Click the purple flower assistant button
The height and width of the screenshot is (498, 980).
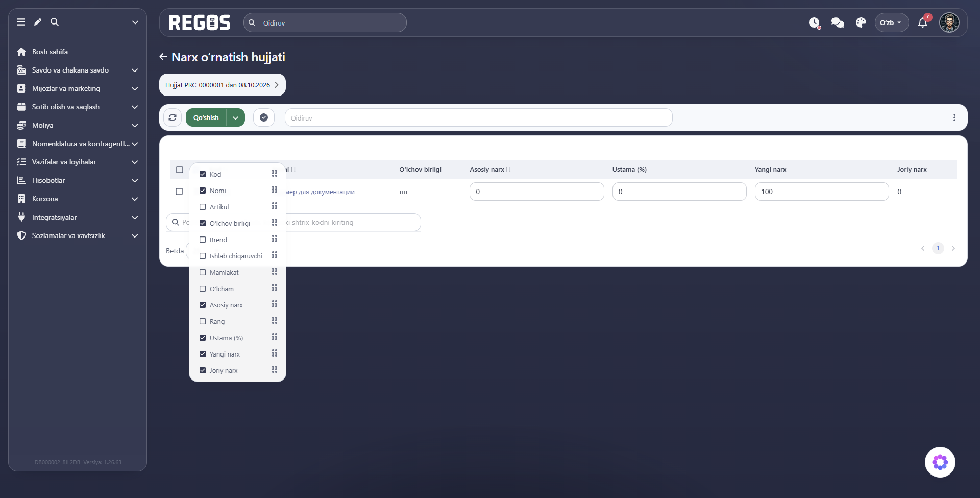[x=940, y=462]
